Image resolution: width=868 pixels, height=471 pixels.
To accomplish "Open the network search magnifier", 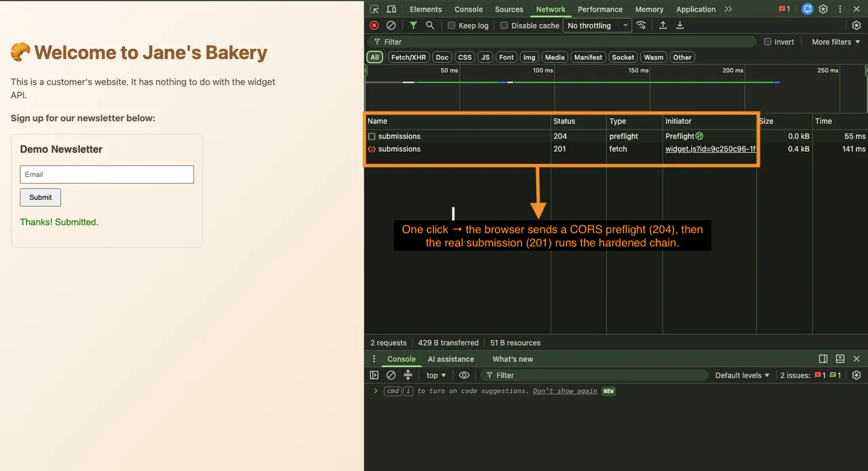I will coord(430,26).
